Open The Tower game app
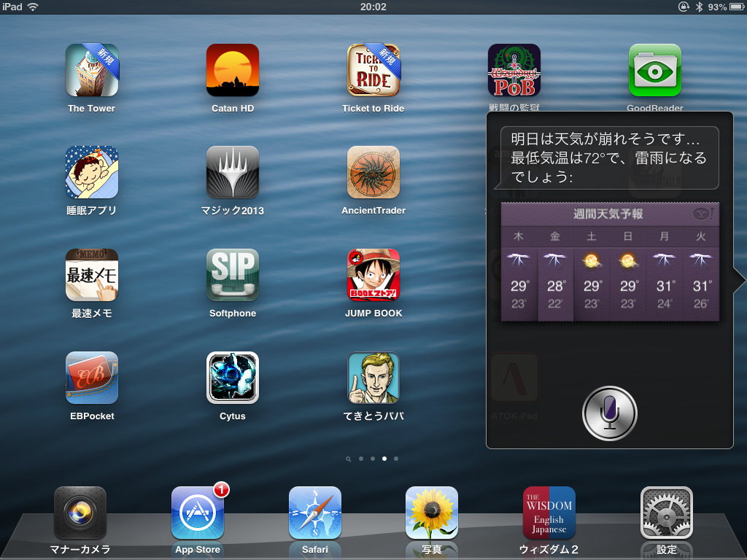The width and height of the screenshot is (747, 560). pyautogui.click(x=92, y=71)
